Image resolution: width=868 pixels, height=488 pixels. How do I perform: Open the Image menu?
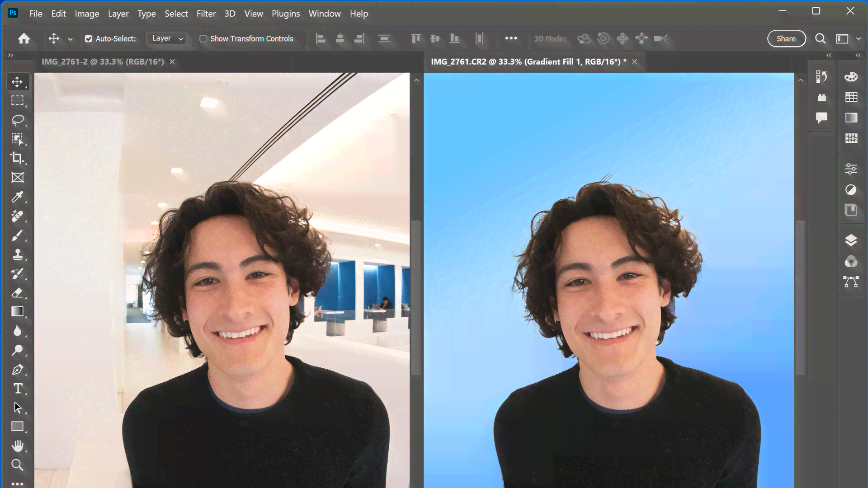pos(87,14)
